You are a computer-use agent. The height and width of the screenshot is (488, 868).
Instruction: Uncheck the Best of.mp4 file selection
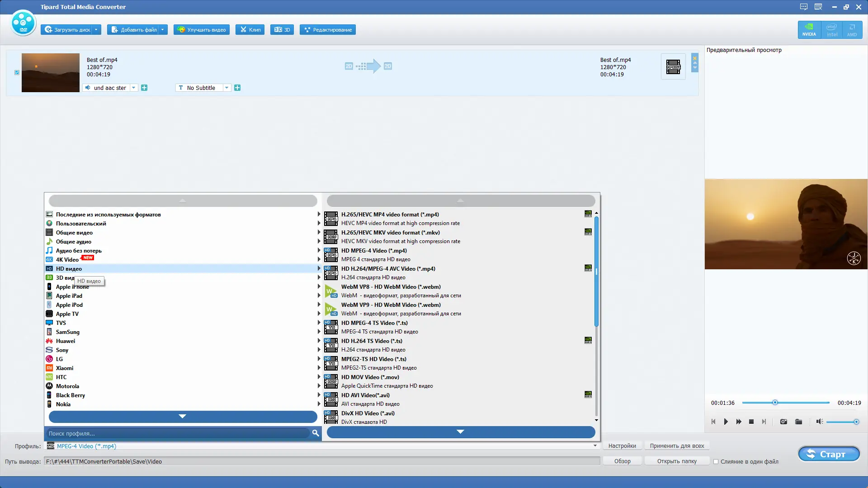(x=17, y=72)
